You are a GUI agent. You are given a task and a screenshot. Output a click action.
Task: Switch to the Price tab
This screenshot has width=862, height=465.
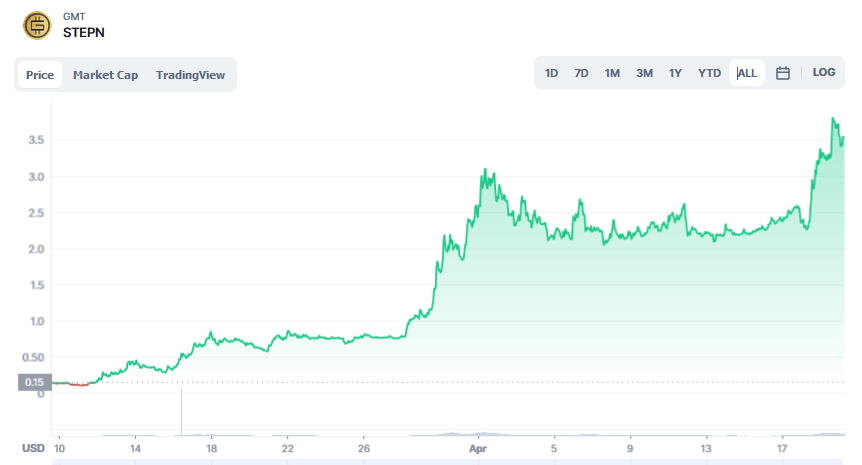pos(40,75)
